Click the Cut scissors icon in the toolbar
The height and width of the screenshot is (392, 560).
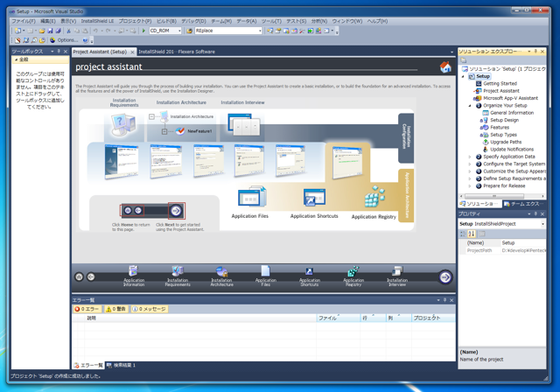(68, 31)
